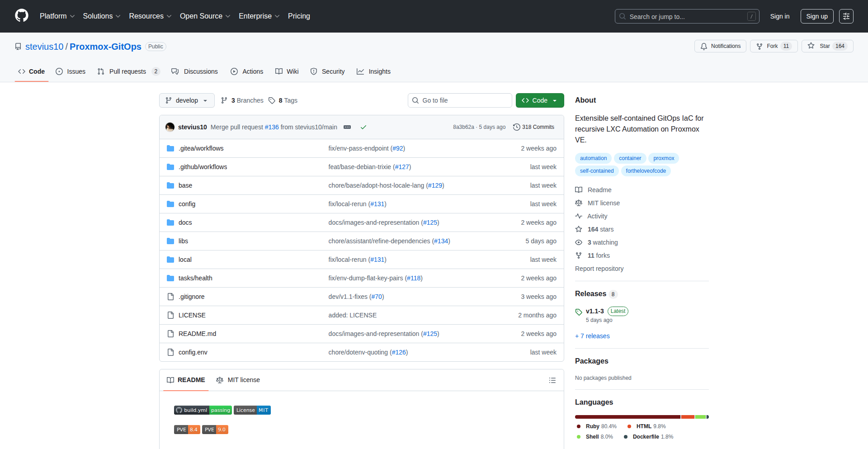
Task: Open the tasks/health folder
Action: [x=195, y=278]
